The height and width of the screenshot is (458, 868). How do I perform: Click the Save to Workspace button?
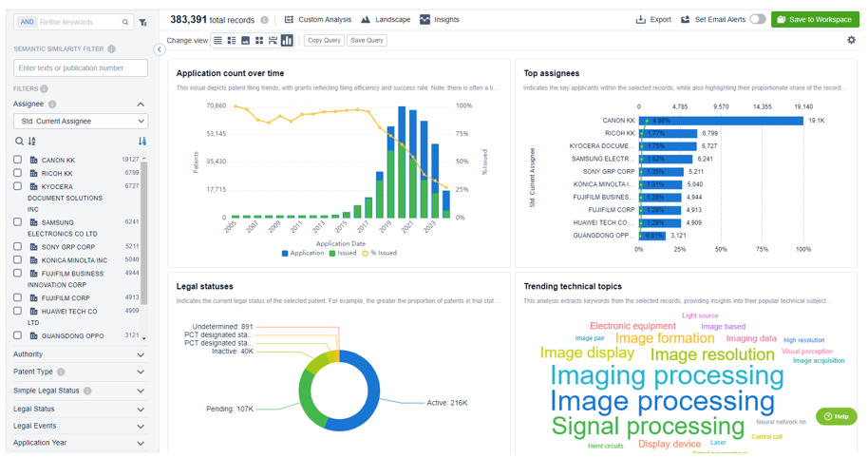click(x=815, y=19)
